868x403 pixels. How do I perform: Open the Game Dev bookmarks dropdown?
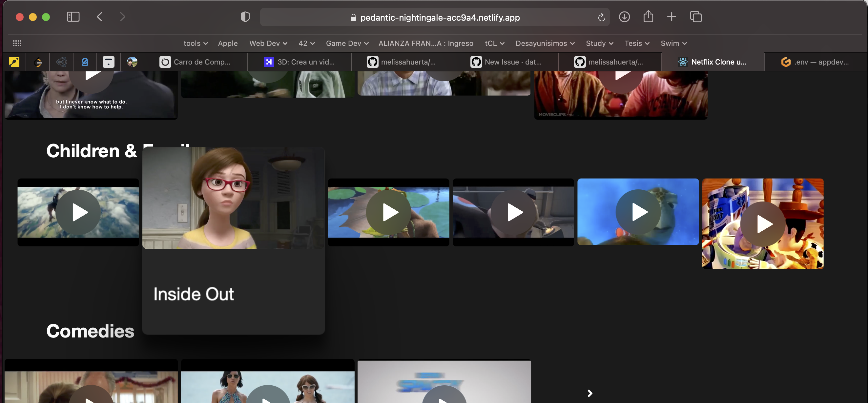pos(347,44)
